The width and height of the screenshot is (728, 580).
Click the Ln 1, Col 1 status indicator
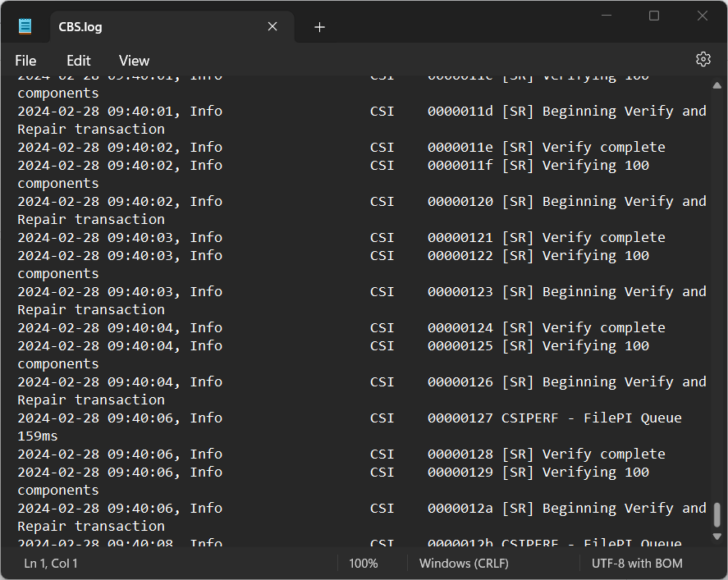tap(51, 564)
